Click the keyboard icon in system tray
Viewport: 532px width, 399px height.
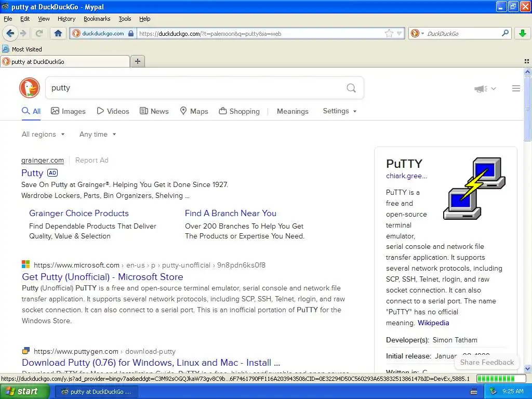point(474,392)
